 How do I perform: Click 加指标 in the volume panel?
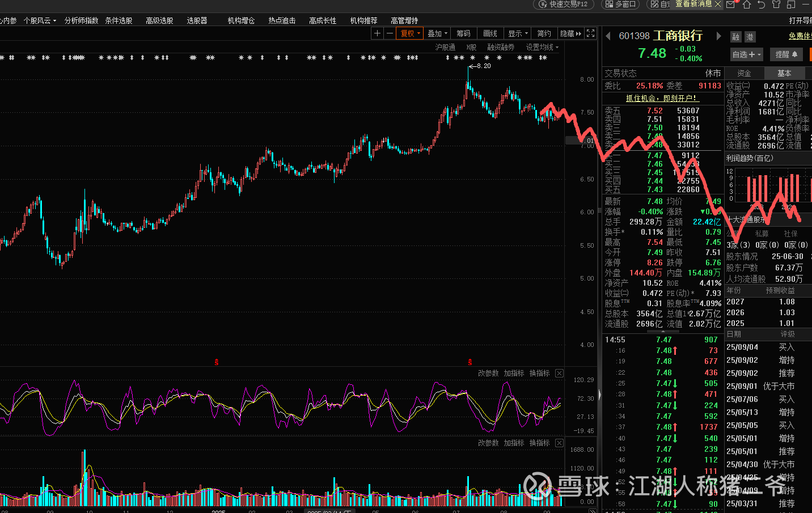pyautogui.click(x=514, y=443)
